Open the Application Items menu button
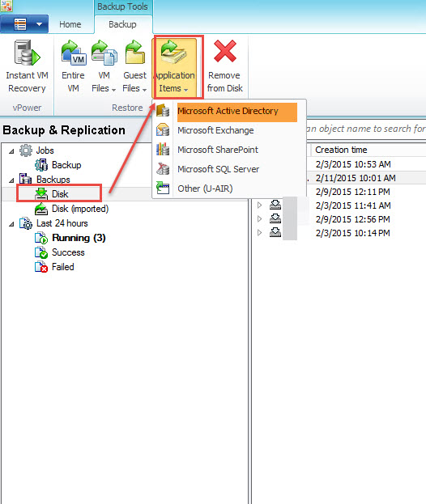 (x=175, y=67)
